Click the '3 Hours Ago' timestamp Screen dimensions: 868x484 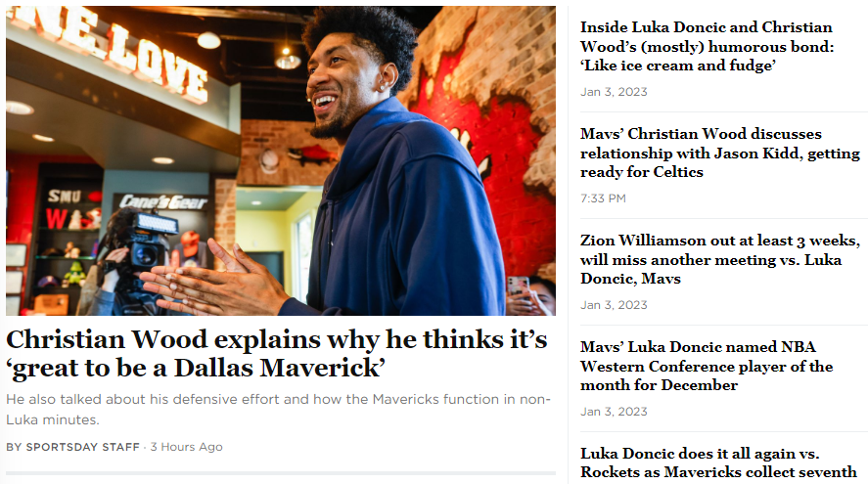[x=187, y=447]
